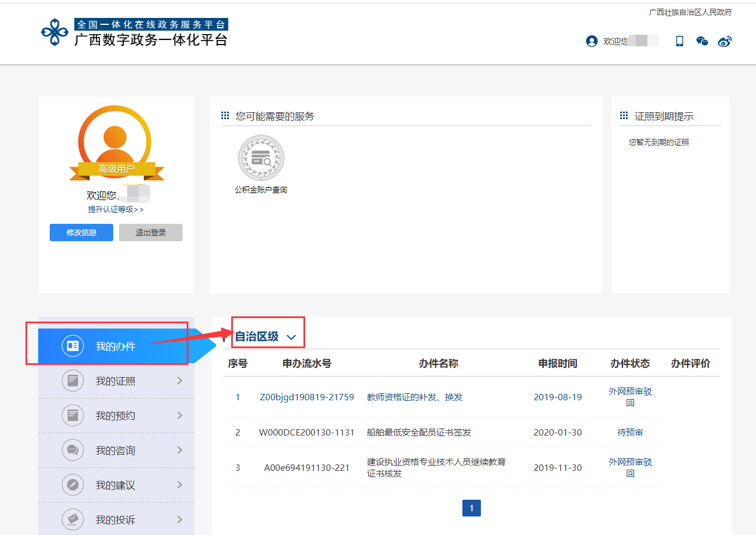Viewport: 756px width, 535px height.
Task: Select the 我的办件 menu item
Action: click(x=116, y=346)
